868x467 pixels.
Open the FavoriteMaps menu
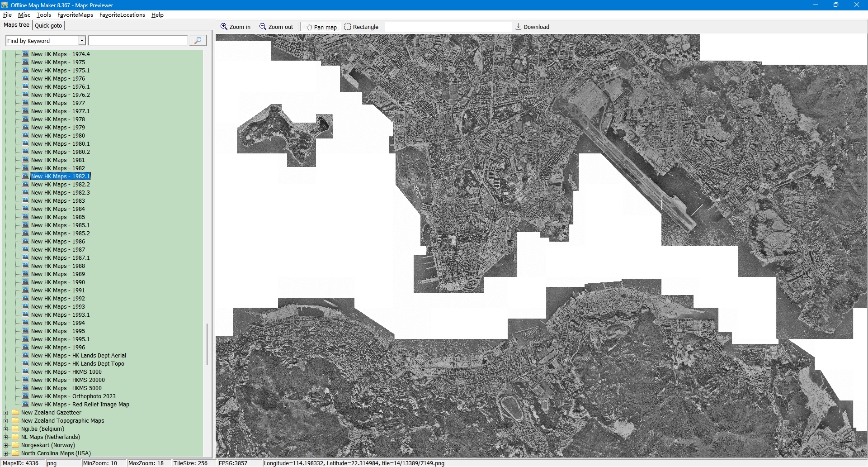(75, 15)
